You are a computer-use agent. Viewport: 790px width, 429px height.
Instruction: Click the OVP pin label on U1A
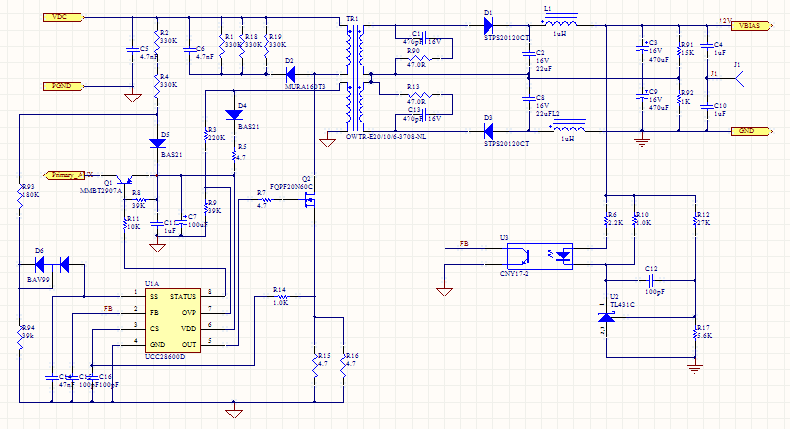[x=189, y=313]
